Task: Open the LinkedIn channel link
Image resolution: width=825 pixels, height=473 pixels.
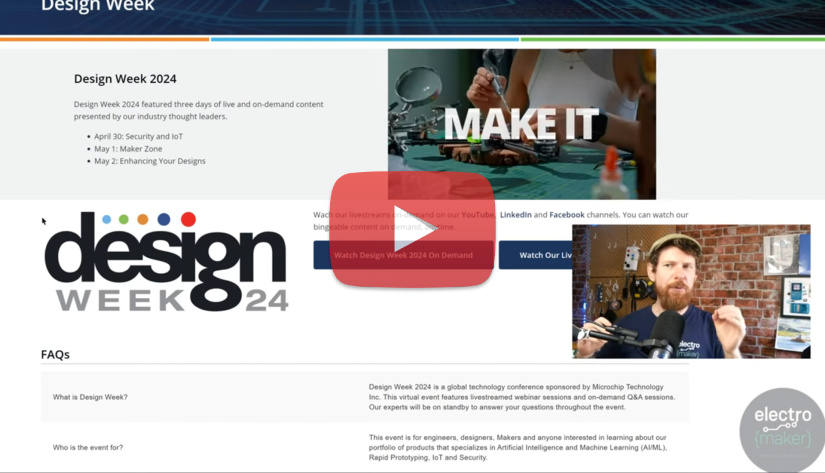Action: coord(516,215)
